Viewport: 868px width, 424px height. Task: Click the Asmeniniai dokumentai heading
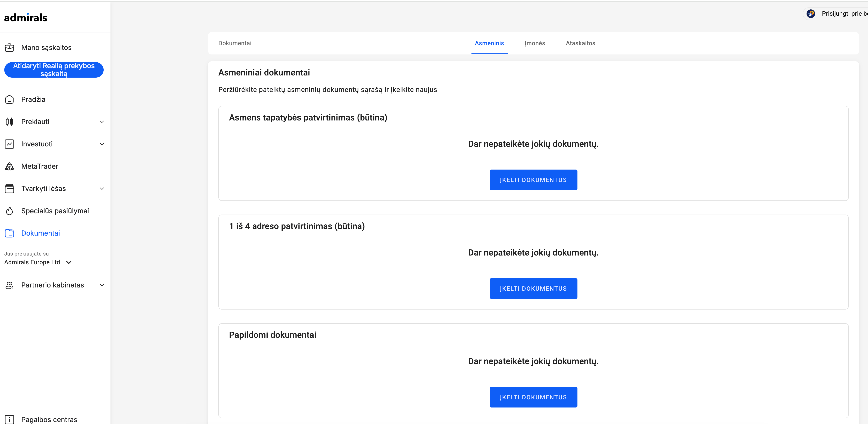click(264, 72)
